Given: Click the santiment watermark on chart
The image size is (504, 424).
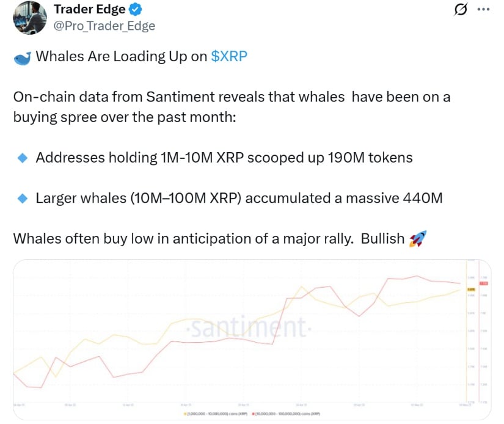Looking at the screenshot, I should point(249,327).
